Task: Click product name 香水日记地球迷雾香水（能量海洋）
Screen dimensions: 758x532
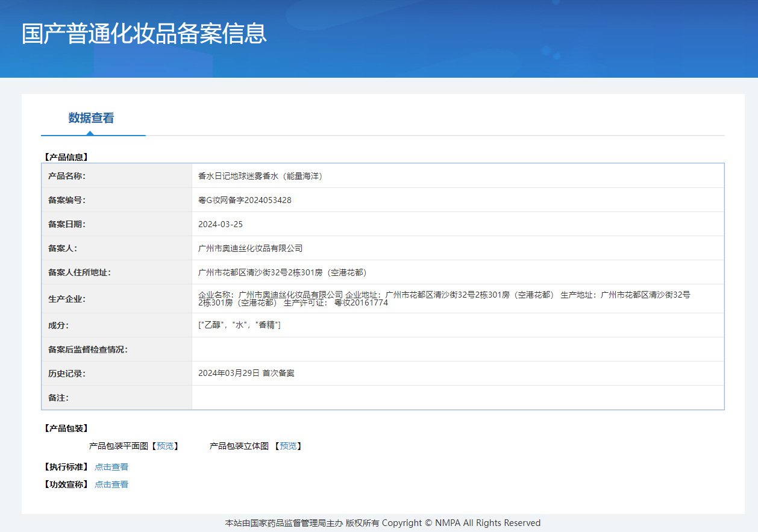Action: [260, 176]
